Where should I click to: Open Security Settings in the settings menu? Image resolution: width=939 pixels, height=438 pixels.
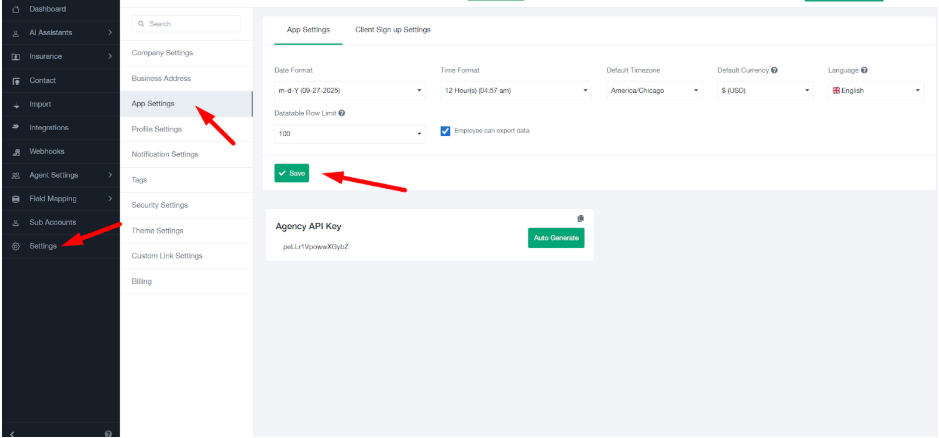tap(160, 205)
